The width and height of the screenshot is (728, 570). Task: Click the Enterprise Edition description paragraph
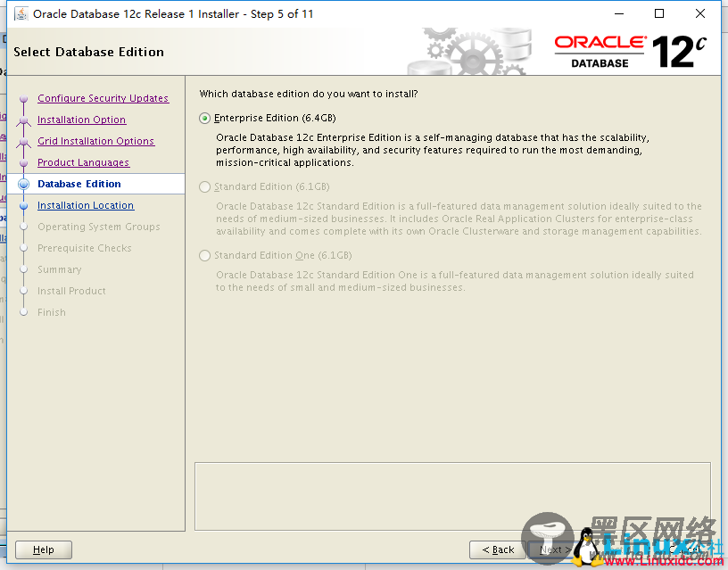tap(433, 150)
